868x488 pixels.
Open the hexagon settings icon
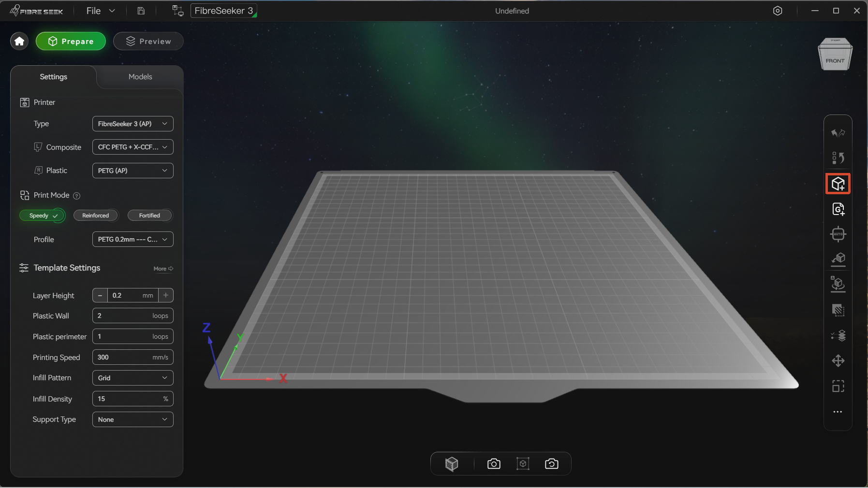click(778, 11)
